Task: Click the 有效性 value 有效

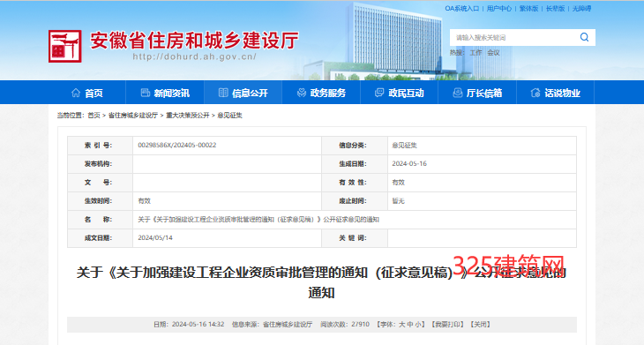Action: click(x=398, y=183)
